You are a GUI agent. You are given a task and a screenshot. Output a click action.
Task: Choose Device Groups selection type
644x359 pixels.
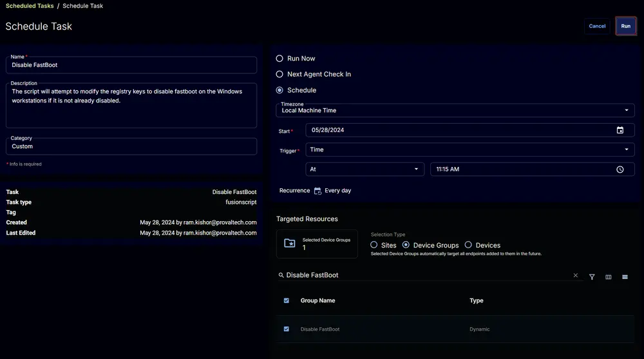406,245
